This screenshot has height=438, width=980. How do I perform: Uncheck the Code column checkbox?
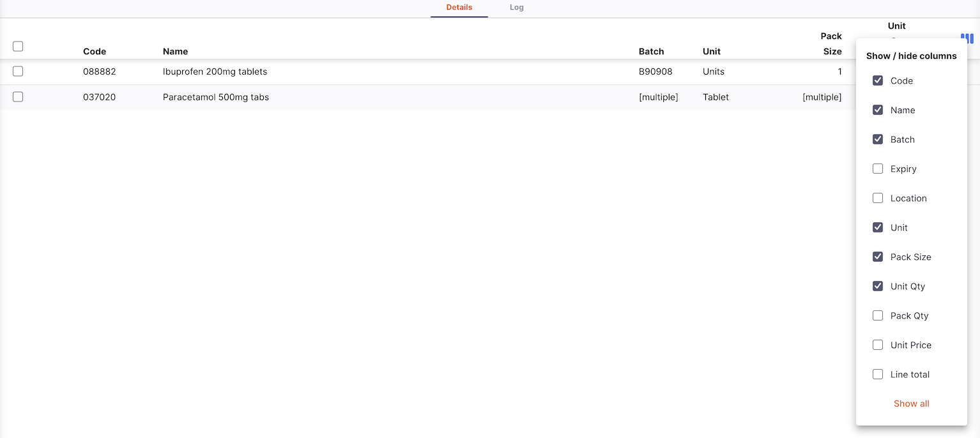pos(878,80)
